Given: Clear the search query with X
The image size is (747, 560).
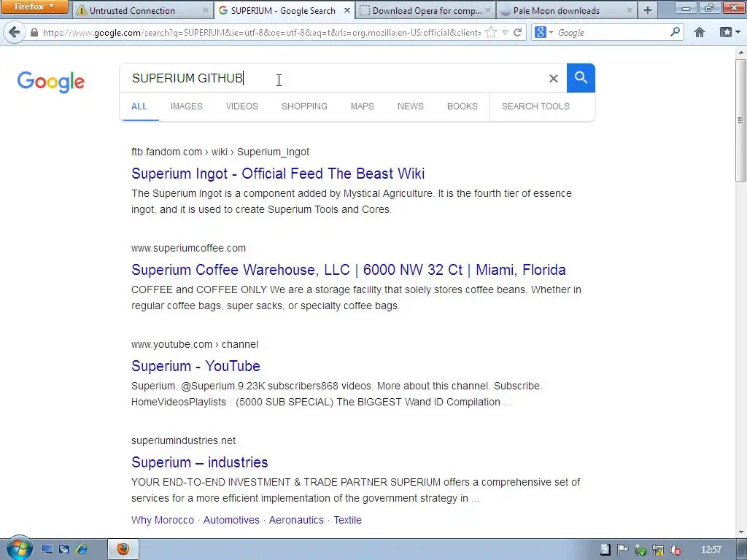Looking at the screenshot, I should coord(553,79).
